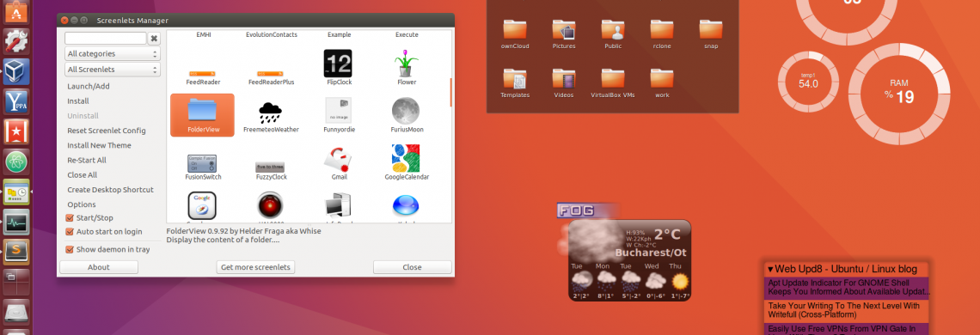
Task: Select the GoogleCalendar screenlet icon
Action: pyautogui.click(x=406, y=158)
